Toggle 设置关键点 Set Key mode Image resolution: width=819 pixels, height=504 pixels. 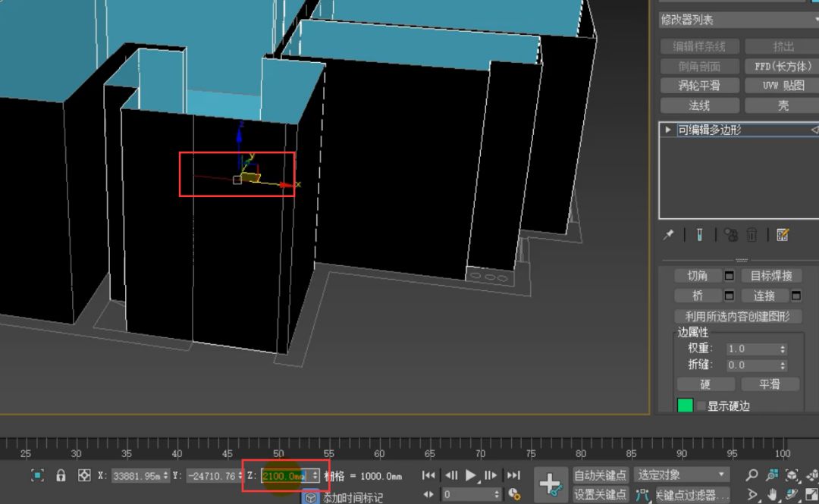[600, 494]
